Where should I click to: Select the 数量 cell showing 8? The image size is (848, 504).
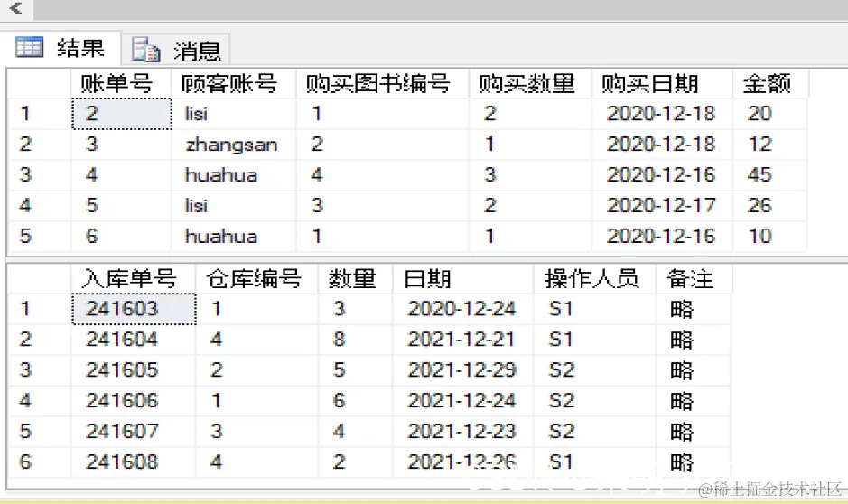356,340
